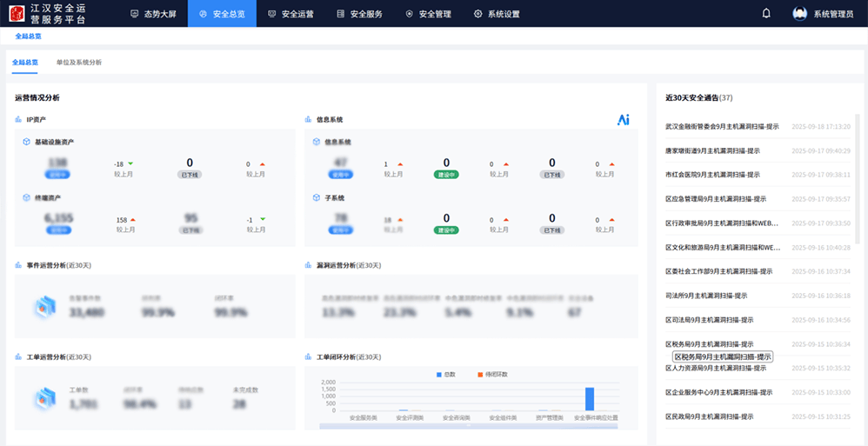
Task: Click the platform logo icon
Action: 17,14
